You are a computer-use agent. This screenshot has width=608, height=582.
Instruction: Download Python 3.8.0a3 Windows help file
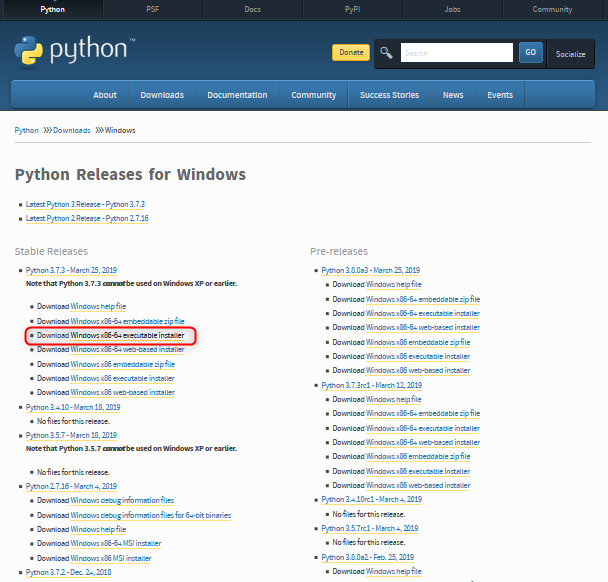pyautogui.click(x=394, y=285)
